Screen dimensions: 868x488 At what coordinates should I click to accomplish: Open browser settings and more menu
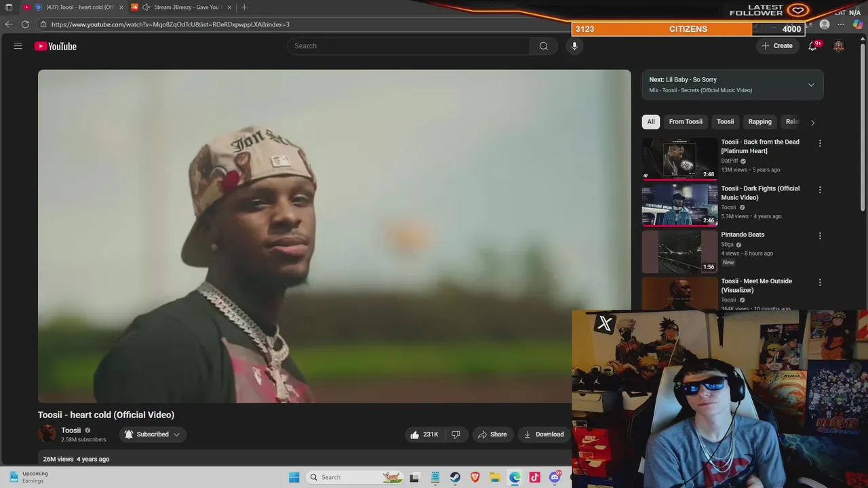(841, 24)
